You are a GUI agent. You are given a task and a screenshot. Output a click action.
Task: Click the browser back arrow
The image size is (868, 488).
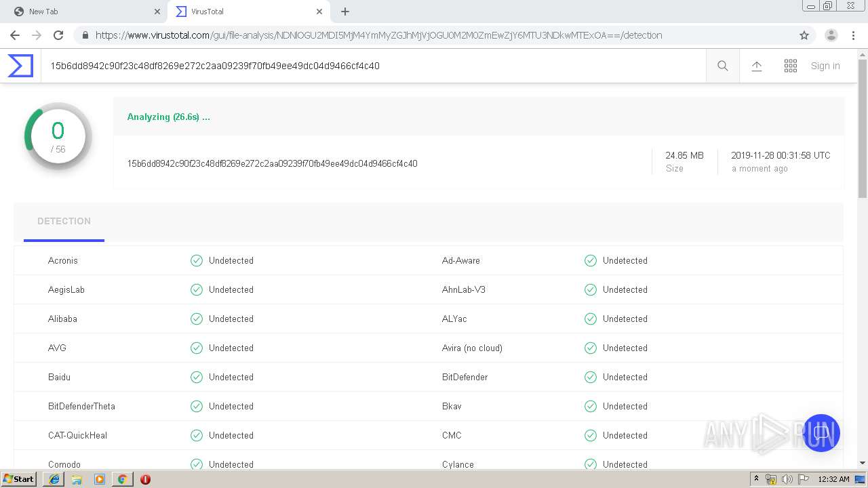point(15,35)
